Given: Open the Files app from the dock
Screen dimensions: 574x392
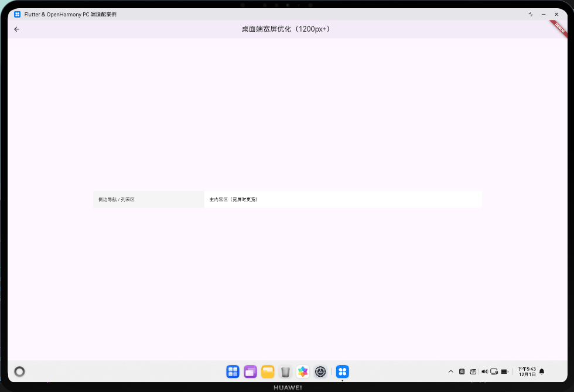Looking at the screenshot, I should pyautogui.click(x=268, y=371).
